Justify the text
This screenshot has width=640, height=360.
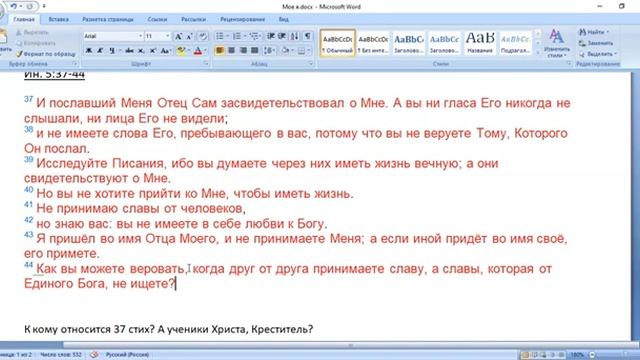tap(255, 51)
